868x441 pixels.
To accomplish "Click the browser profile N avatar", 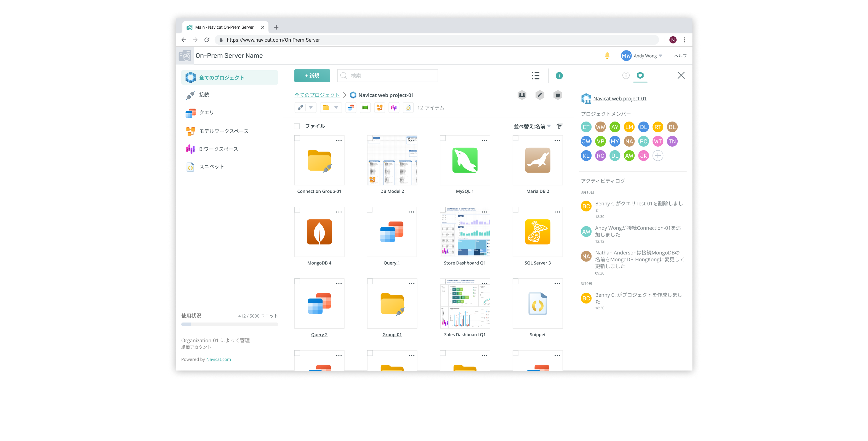I will pyautogui.click(x=673, y=40).
